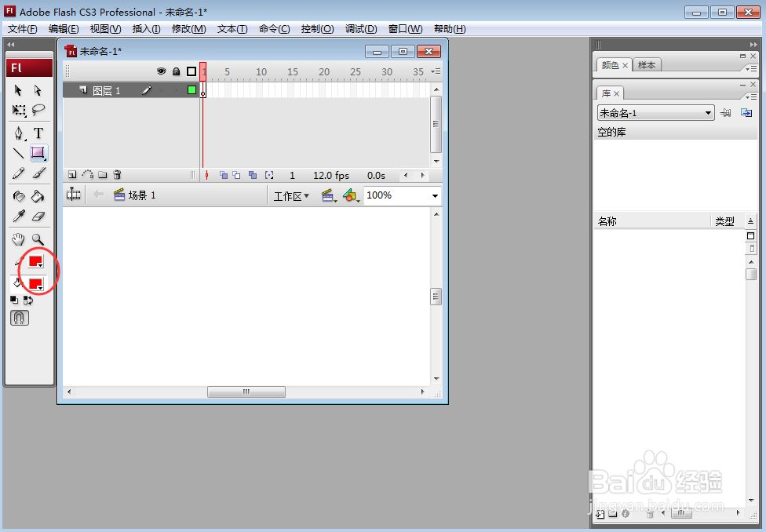
Task: Toggle library sort order triangle button
Action: (750, 221)
